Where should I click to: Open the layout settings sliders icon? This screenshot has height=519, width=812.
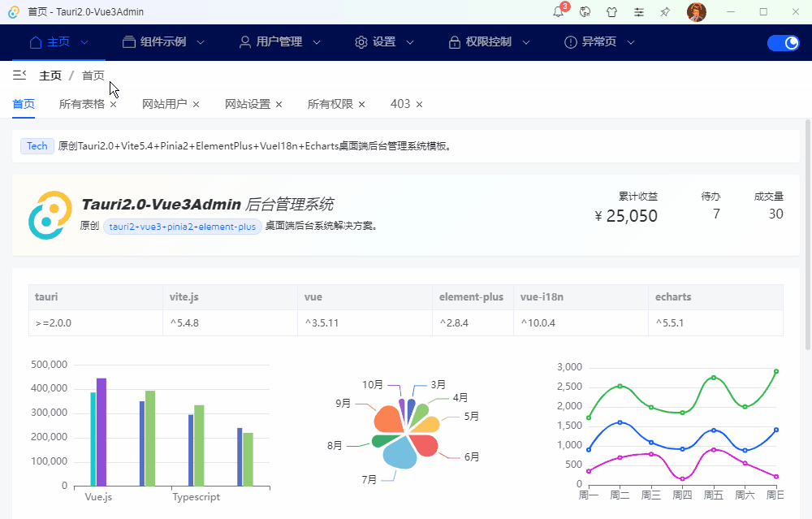639,12
